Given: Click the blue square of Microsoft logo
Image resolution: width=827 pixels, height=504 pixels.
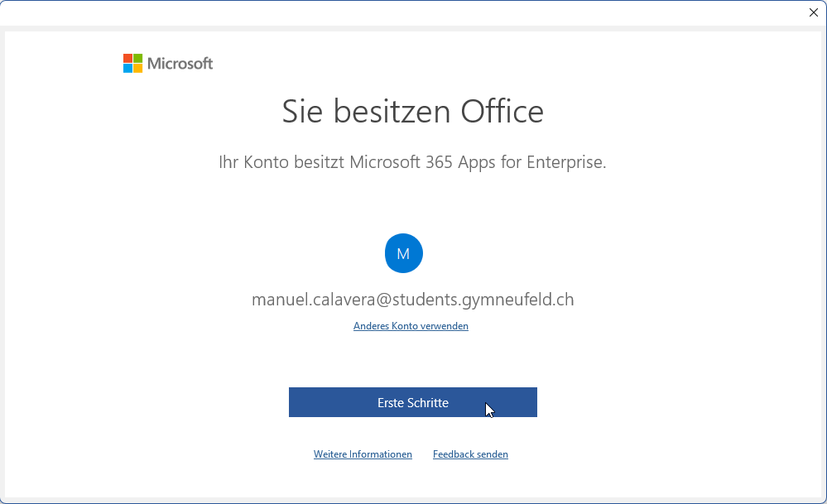Looking at the screenshot, I should [x=127, y=68].
